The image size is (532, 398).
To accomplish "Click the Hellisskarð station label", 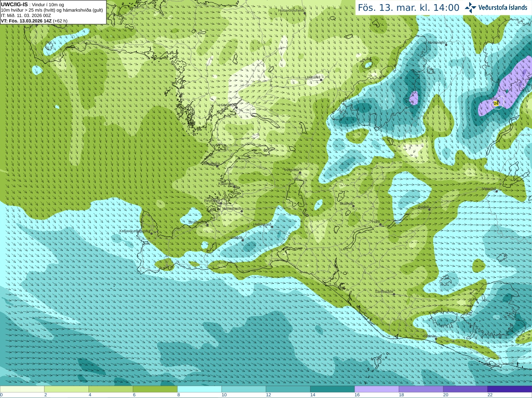I will 262,224.
